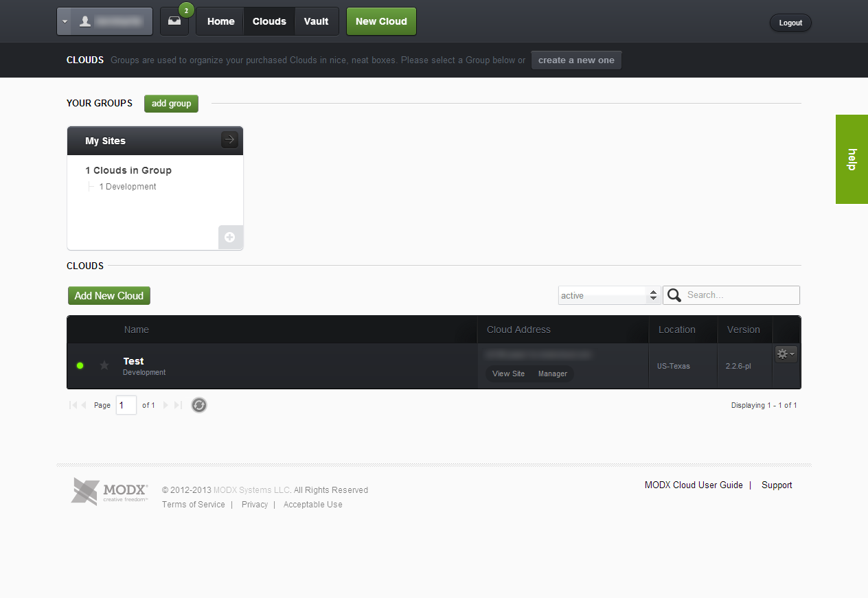
Task: Toggle favorite star for Test cloud
Action: [x=104, y=365]
